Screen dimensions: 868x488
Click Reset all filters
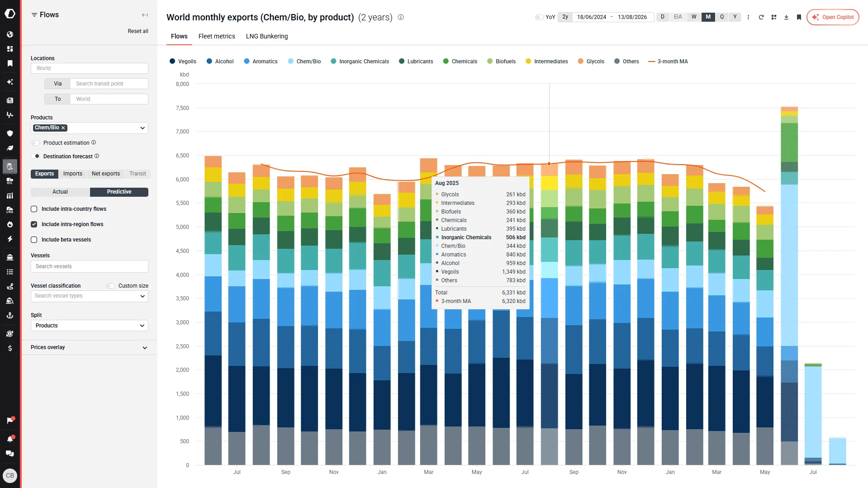[138, 31]
